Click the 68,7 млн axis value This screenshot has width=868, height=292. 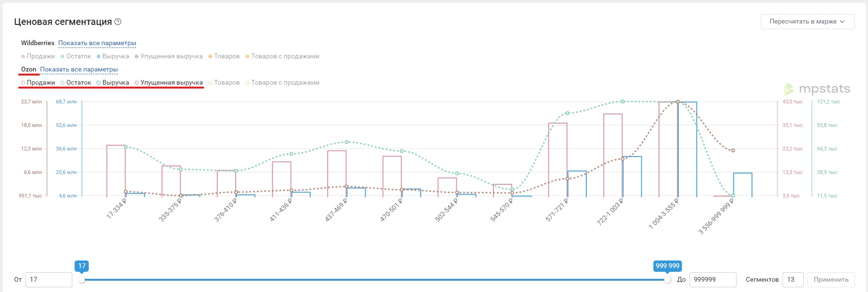pos(66,102)
